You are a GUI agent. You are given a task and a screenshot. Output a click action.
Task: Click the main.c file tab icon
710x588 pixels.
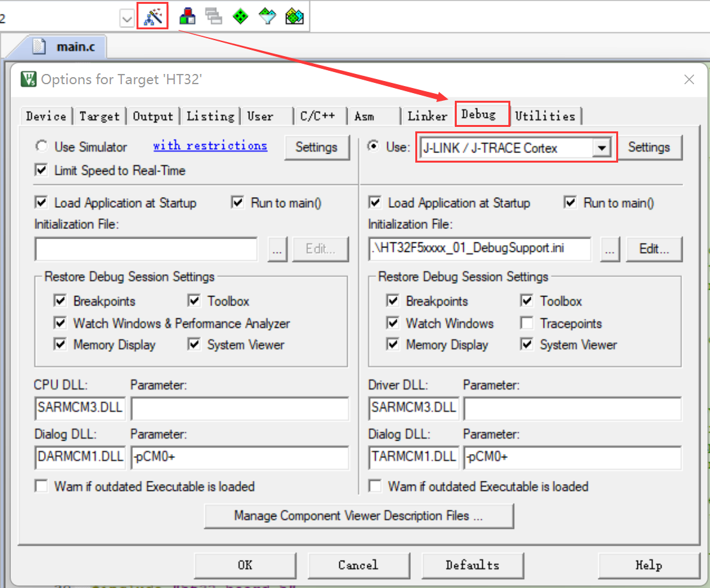click(40, 47)
